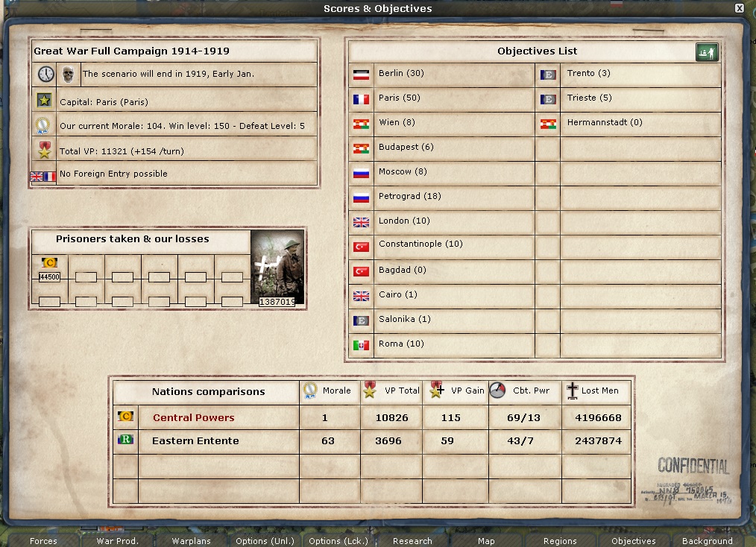Go to the Regions tab
The image size is (756, 547).
coord(560,541)
